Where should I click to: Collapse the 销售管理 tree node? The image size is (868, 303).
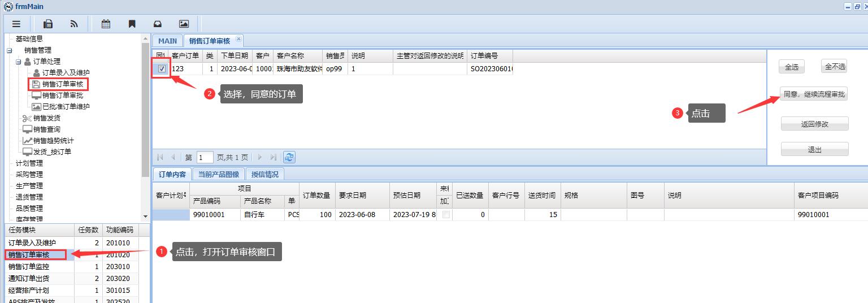click(x=9, y=50)
